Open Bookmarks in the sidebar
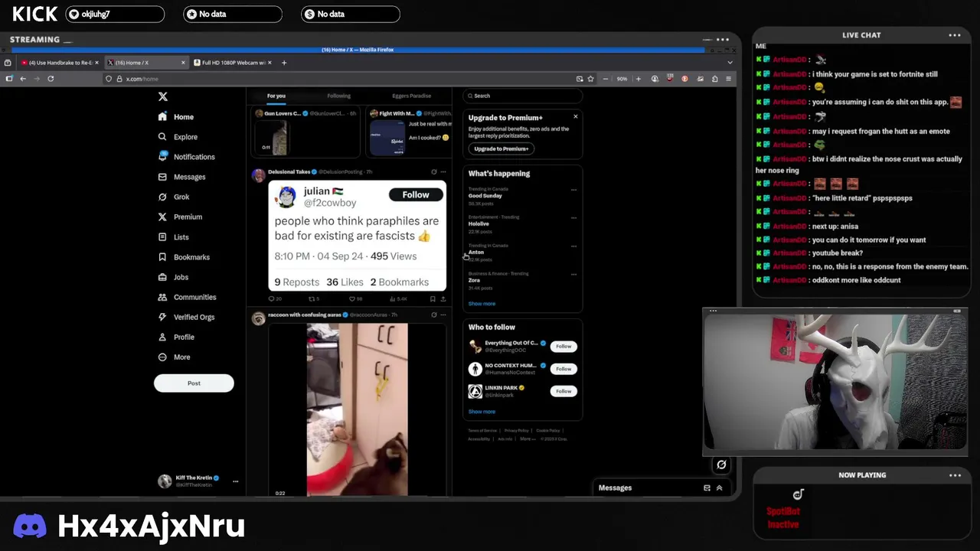The width and height of the screenshot is (980, 551). pyautogui.click(x=183, y=257)
